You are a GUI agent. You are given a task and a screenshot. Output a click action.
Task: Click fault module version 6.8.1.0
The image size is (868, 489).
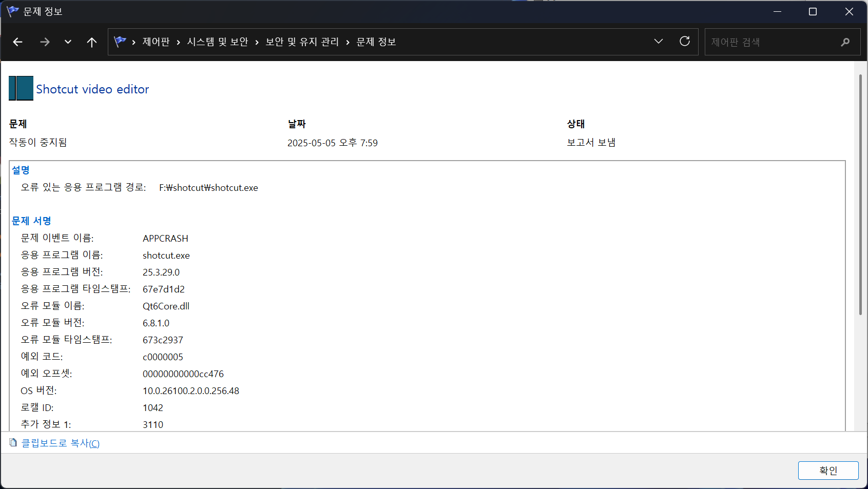pyautogui.click(x=156, y=323)
